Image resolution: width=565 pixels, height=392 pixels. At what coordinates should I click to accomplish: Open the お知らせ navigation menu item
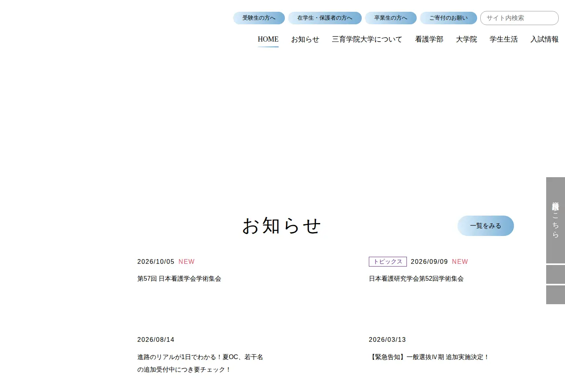(x=305, y=39)
